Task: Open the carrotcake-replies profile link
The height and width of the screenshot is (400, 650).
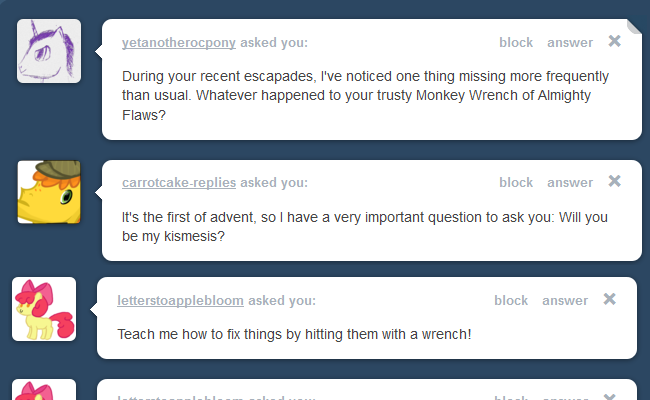Action: (x=179, y=183)
